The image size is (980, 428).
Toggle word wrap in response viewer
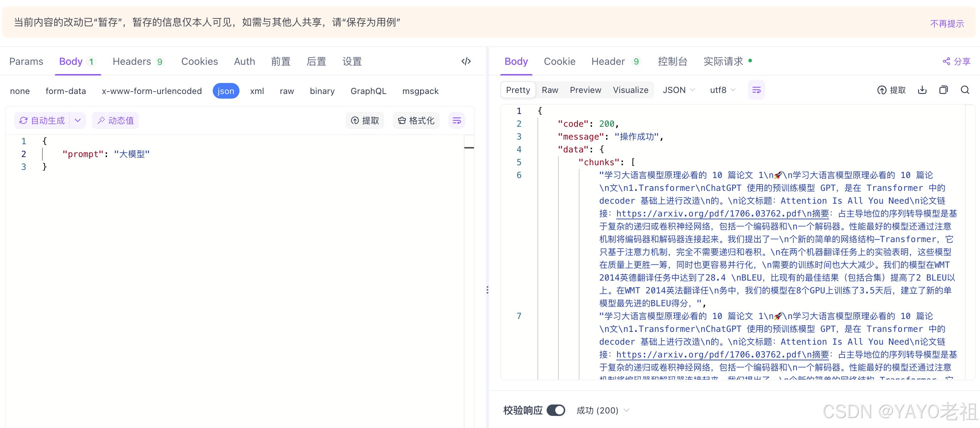click(x=756, y=90)
